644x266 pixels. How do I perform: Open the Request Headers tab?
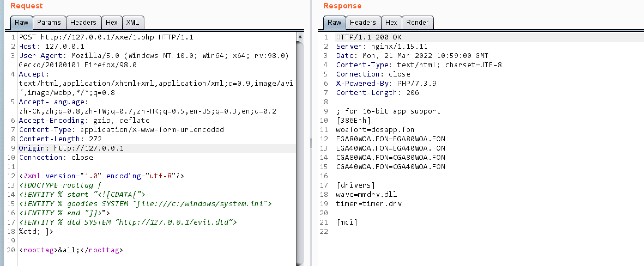click(x=83, y=23)
